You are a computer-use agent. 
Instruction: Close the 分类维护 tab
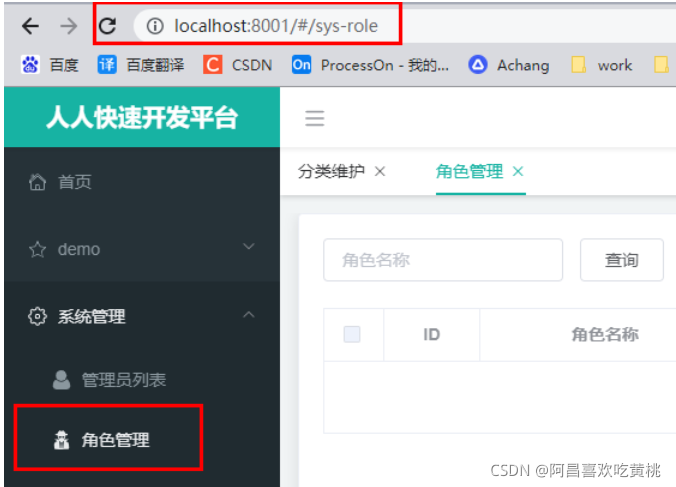tap(380, 172)
